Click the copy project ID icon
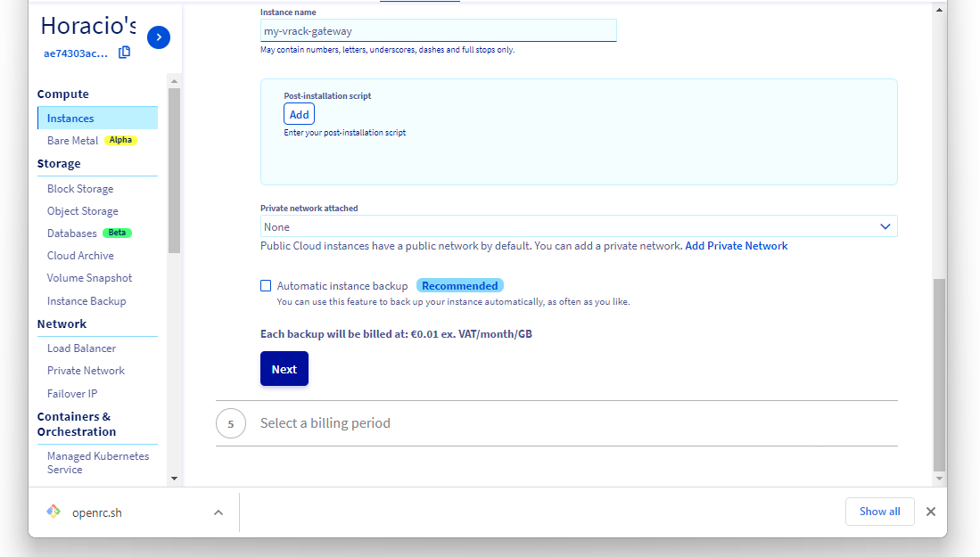The height and width of the screenshot is (557, 980). (124, 53)
